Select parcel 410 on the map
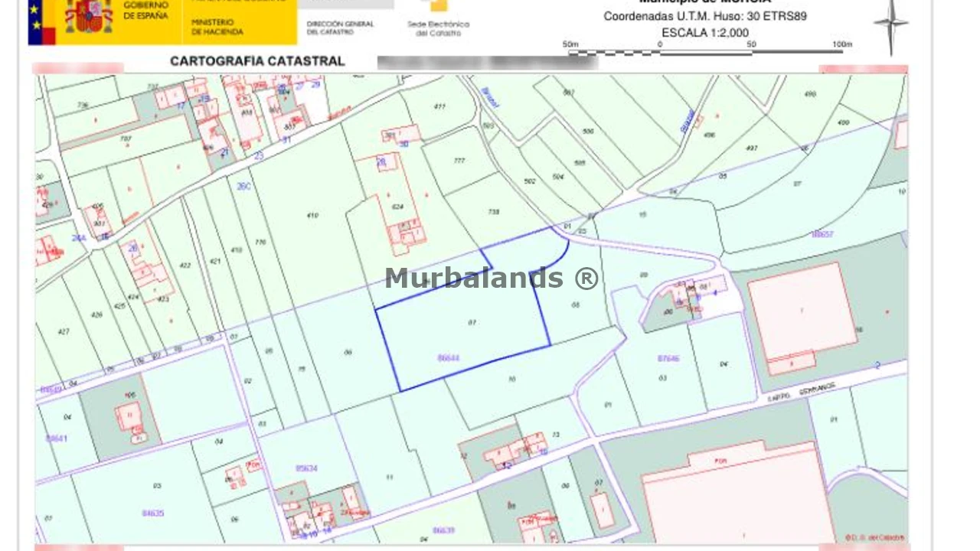The width and height of the screenshot is (980, 551). (312, 216)
